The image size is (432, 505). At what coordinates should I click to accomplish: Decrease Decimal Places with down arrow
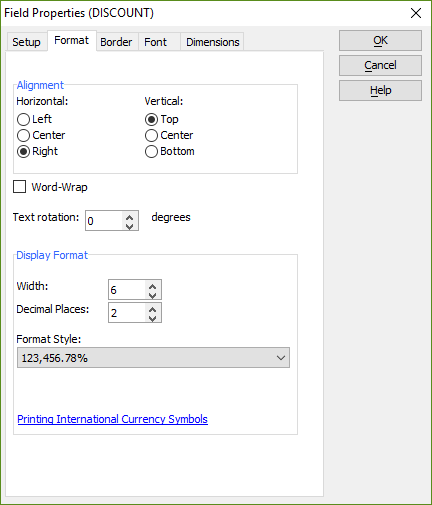[x=153, y=318]
